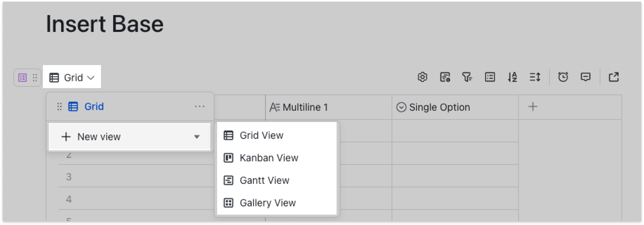The height and width of the screenshot is (225, 644).
Task: Open the filter icon to filter records
Action: 467,77
